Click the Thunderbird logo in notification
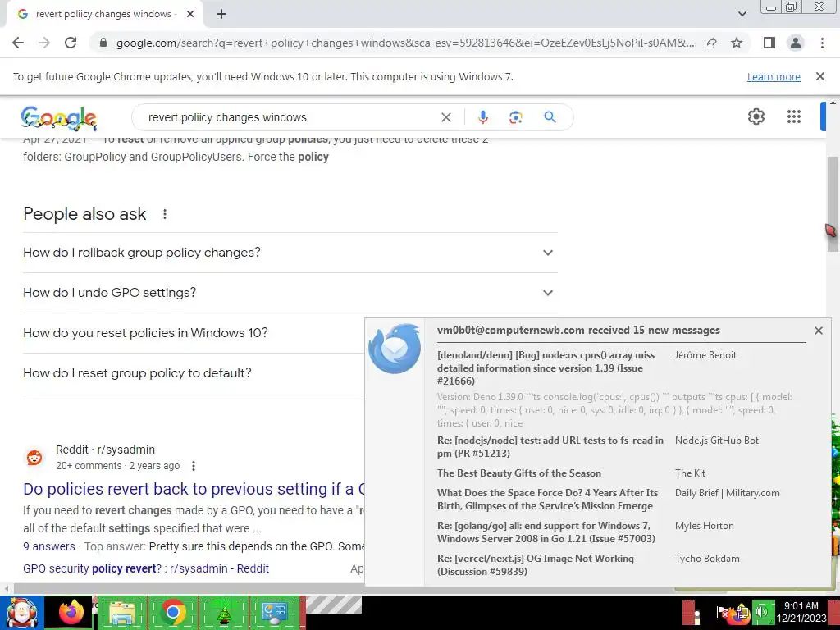Viewport: 840px width, 630px height. (x=395, y=348)
